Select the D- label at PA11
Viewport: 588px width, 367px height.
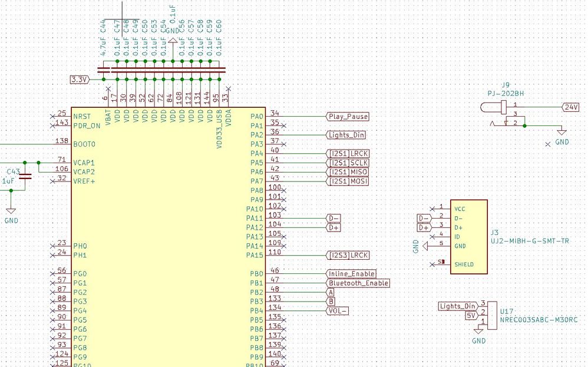click(x=333, y=219)
